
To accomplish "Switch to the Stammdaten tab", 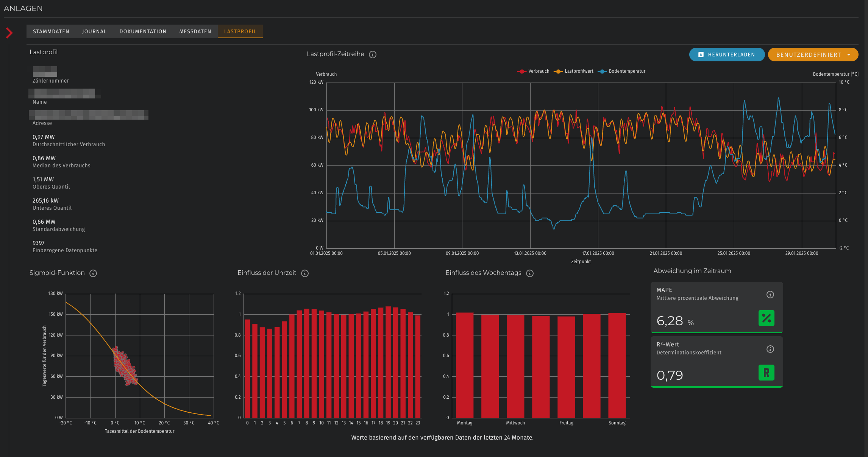I will click(51, 31).
